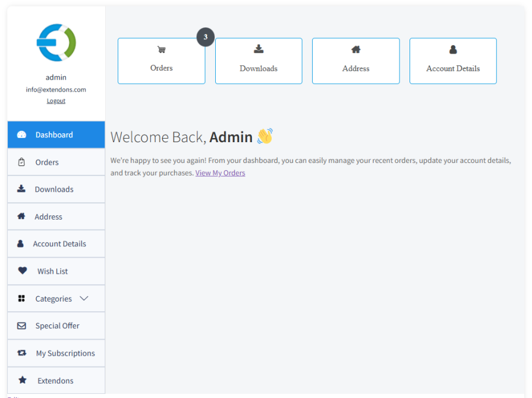Image resolution: width=532 pixels, height=398 pixels.
Task: Select the home icon on the Address card
Action: [x=355, y=50]
